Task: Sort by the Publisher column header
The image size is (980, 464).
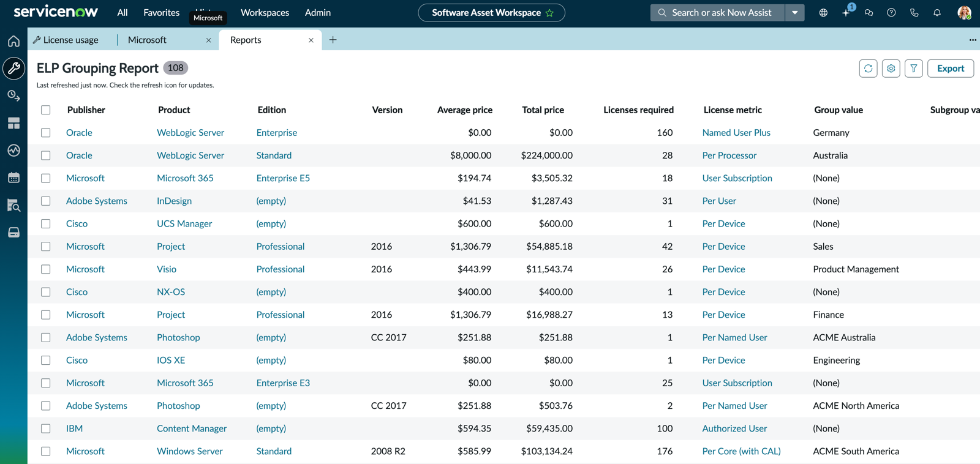Action: (86, 110)
